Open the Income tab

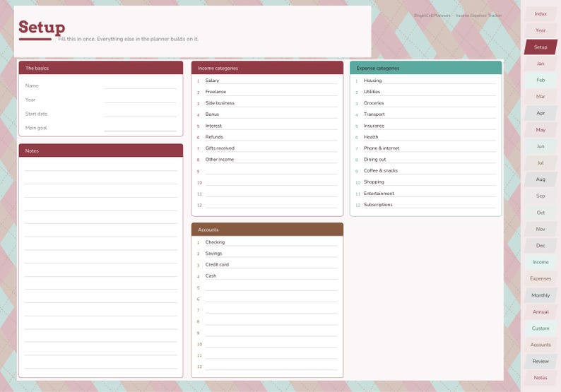(x=541, y=262)
